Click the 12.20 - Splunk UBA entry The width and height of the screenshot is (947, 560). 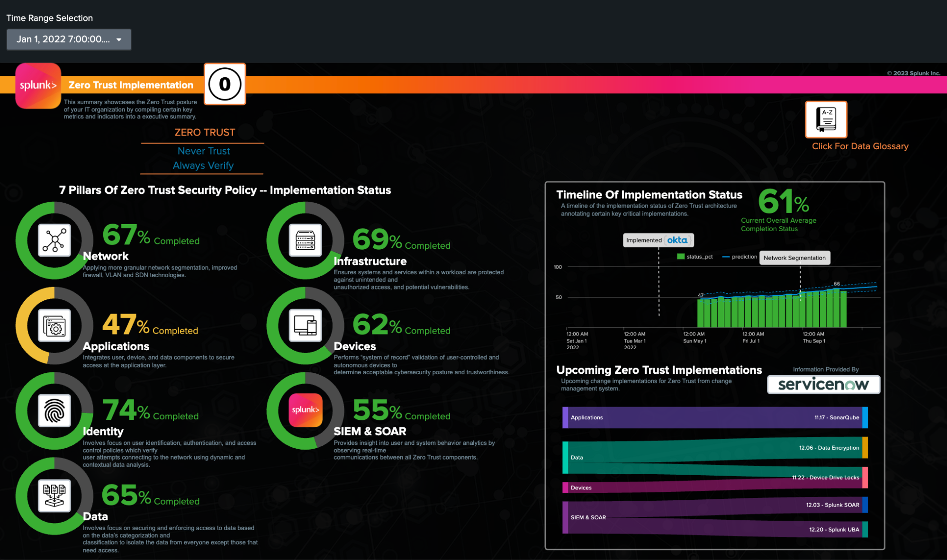coord(834,530)
